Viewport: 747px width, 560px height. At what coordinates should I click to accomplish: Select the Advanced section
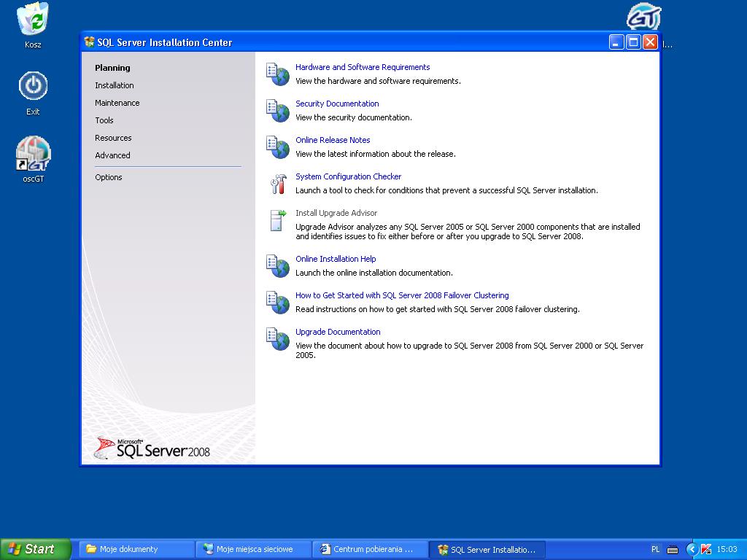coord(112,155)
